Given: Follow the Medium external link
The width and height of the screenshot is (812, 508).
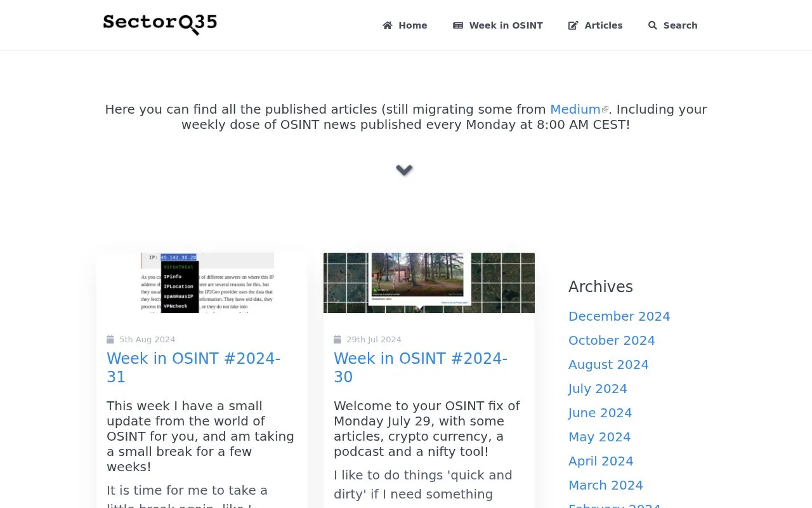Looking at the screenshot, I should point(575,109).
